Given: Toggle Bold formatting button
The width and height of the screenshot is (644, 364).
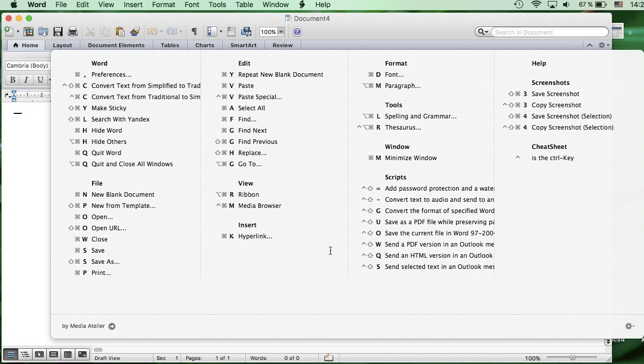Looking at the screenshot, I should (12, 80).
